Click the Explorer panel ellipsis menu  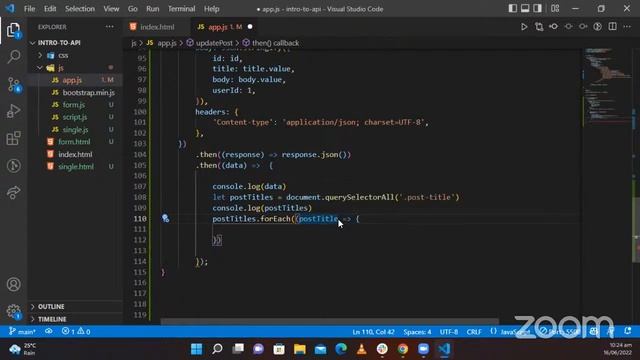pyautogui.click(x=109, y=27)
